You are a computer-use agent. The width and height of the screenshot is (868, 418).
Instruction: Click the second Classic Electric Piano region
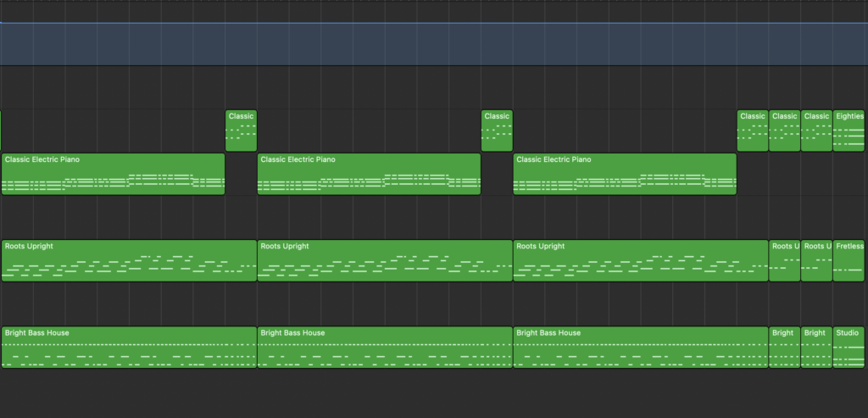tap(369, 175)
